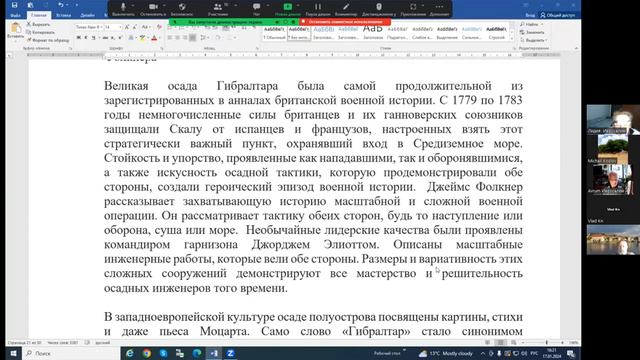
Task: Open the Change Case Aa dropdown
Action: pos(146,27)
